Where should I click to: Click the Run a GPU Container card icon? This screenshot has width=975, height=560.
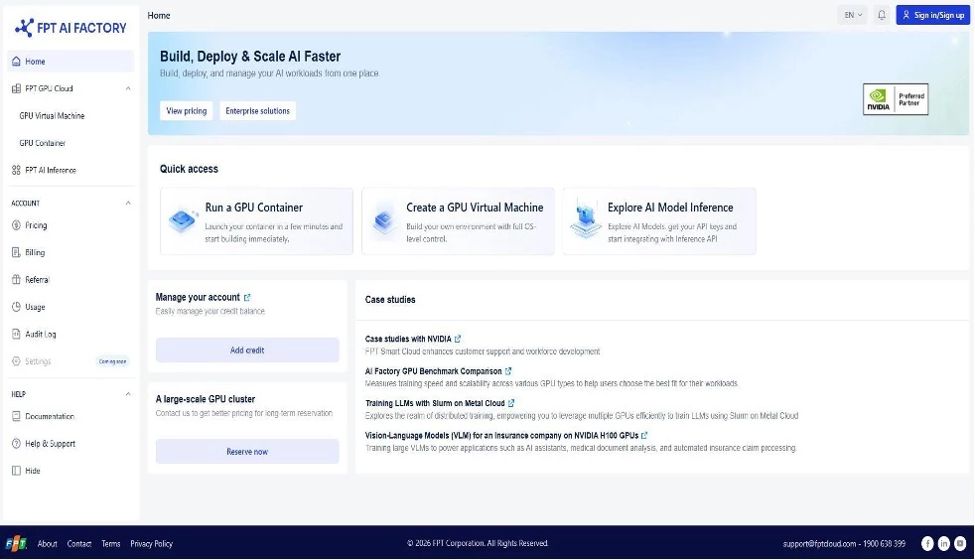[x=183, y=220]
